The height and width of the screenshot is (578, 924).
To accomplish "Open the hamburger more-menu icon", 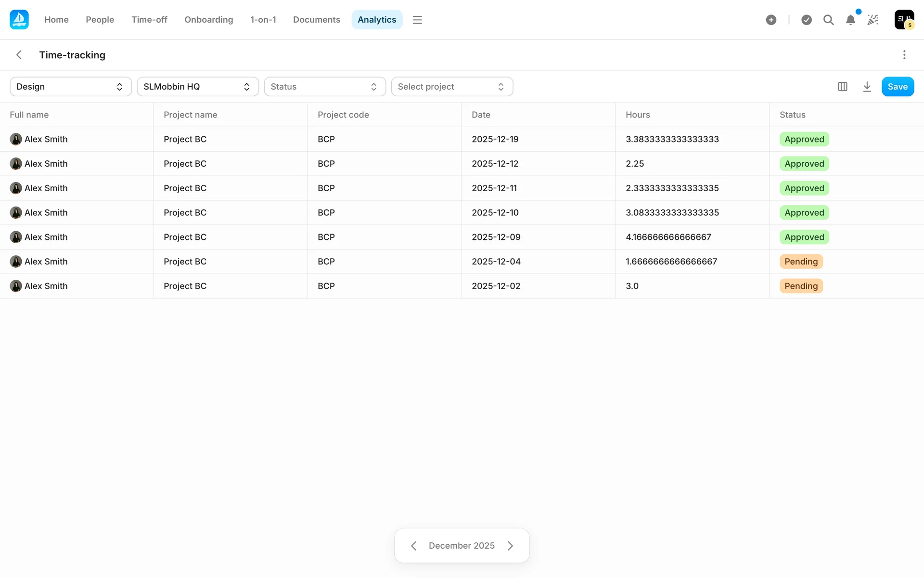I will click(417, 20).
